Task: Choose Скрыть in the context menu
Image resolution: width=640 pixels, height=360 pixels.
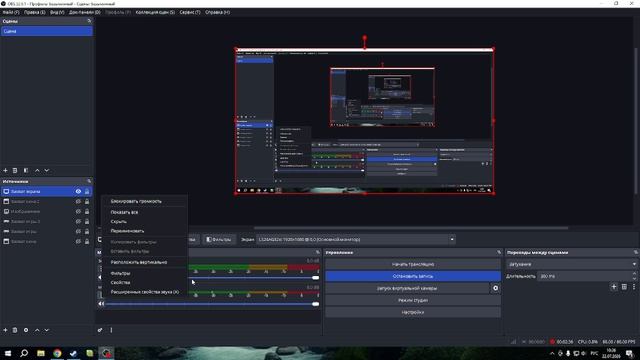Action: 144,222
